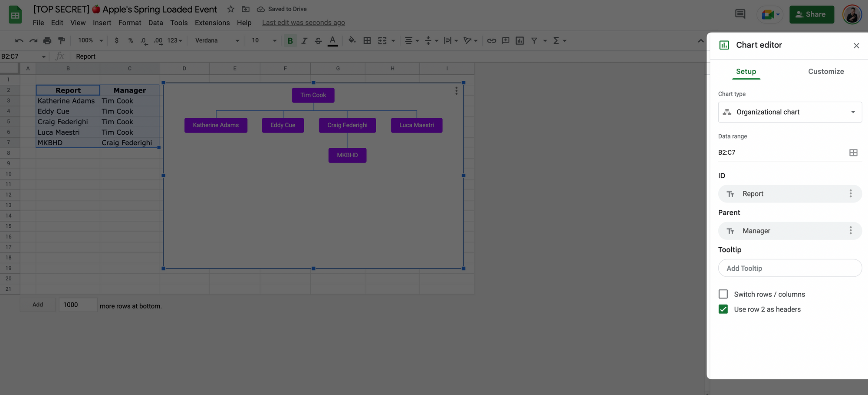Click the Insert comment icon
The image size is (868, 395).
coord(506,40)
